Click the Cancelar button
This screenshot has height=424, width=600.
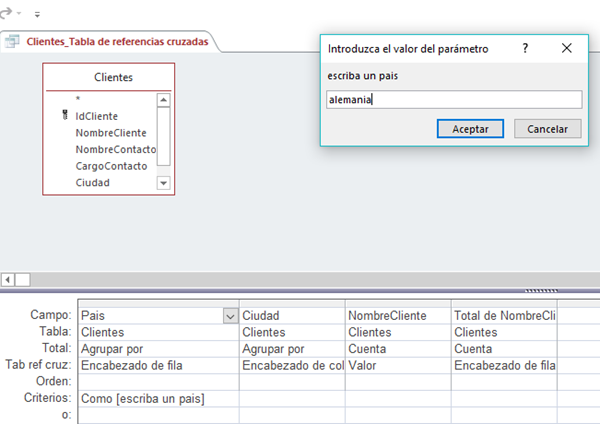(x=547, y=129)
